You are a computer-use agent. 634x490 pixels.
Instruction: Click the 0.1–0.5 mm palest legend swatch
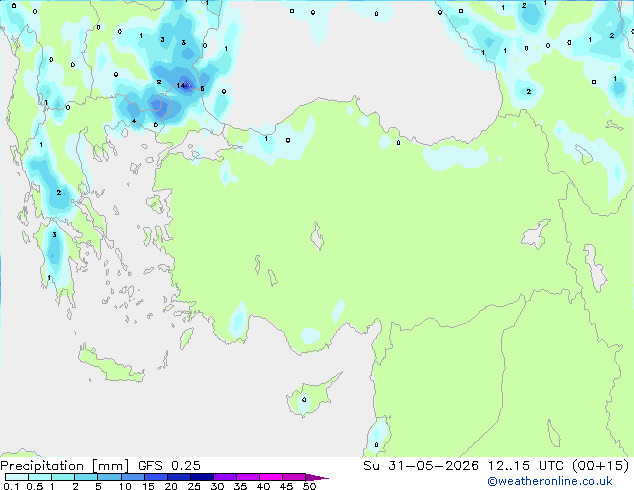tap(17, 477)
